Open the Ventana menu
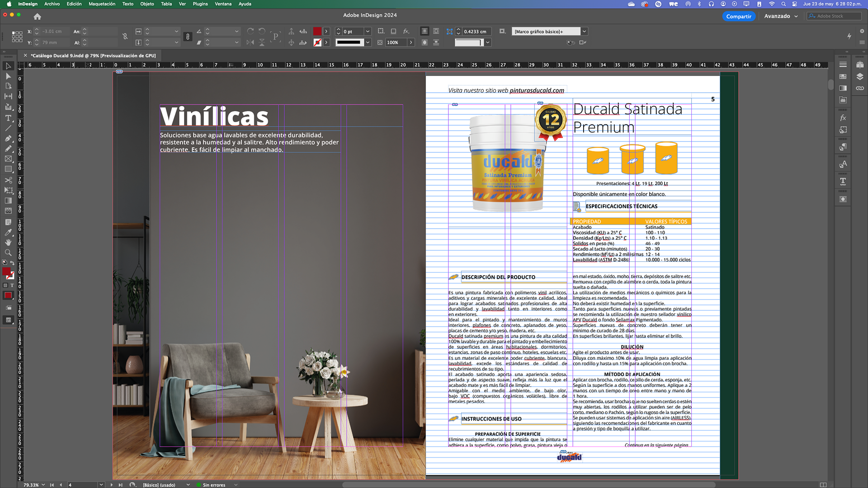 pyautogui.click(x=223, y=4)
